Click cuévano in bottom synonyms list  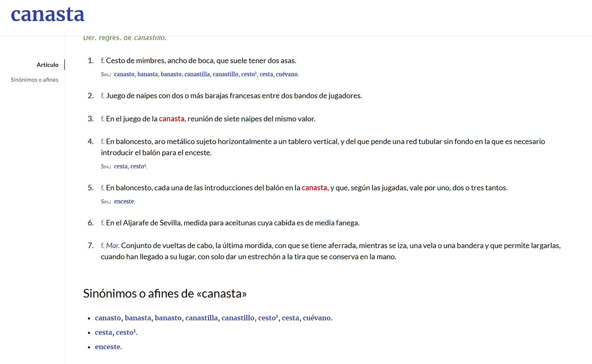coord(317,318)
